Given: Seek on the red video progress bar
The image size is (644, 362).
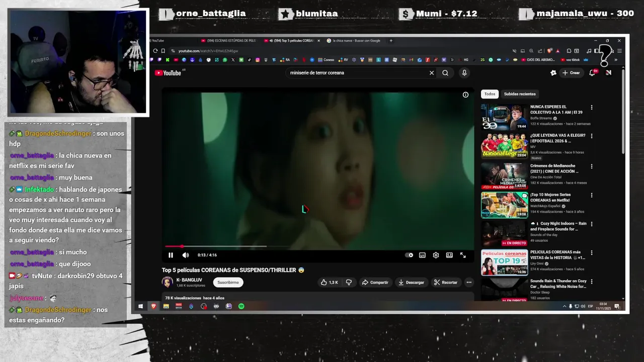Looking at the screenshot, I should (318, 246).
